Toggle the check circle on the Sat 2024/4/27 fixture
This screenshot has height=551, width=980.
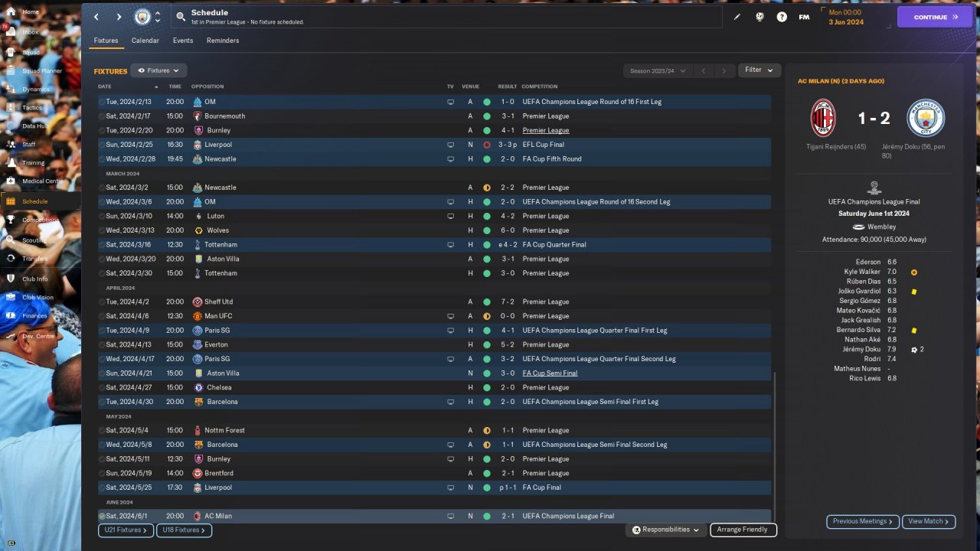(x=102, y=387)
